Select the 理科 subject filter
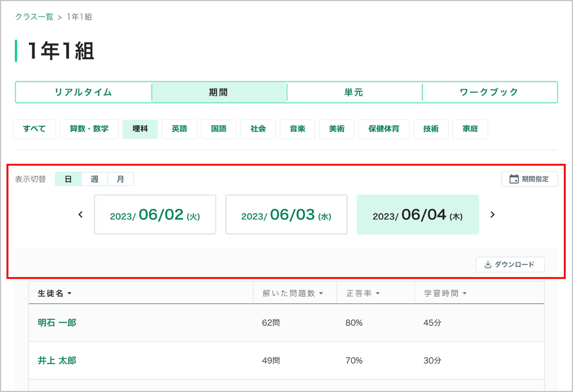The image size is (573, 392). coord(140,129)
